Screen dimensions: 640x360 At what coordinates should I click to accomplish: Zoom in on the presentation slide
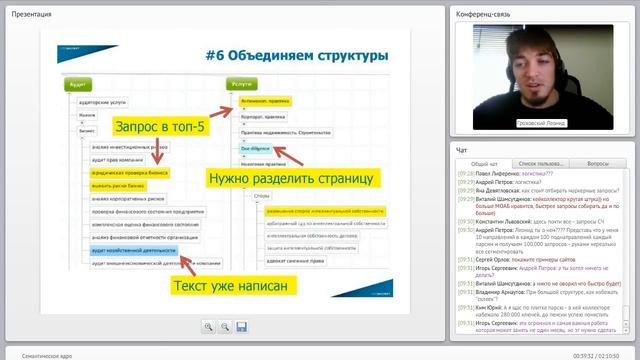209,327
